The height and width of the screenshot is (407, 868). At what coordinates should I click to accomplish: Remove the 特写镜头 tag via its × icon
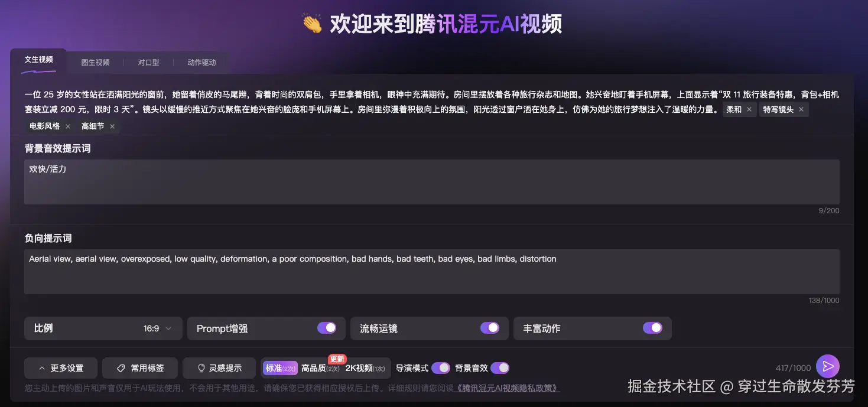click(x=801, y=109)
